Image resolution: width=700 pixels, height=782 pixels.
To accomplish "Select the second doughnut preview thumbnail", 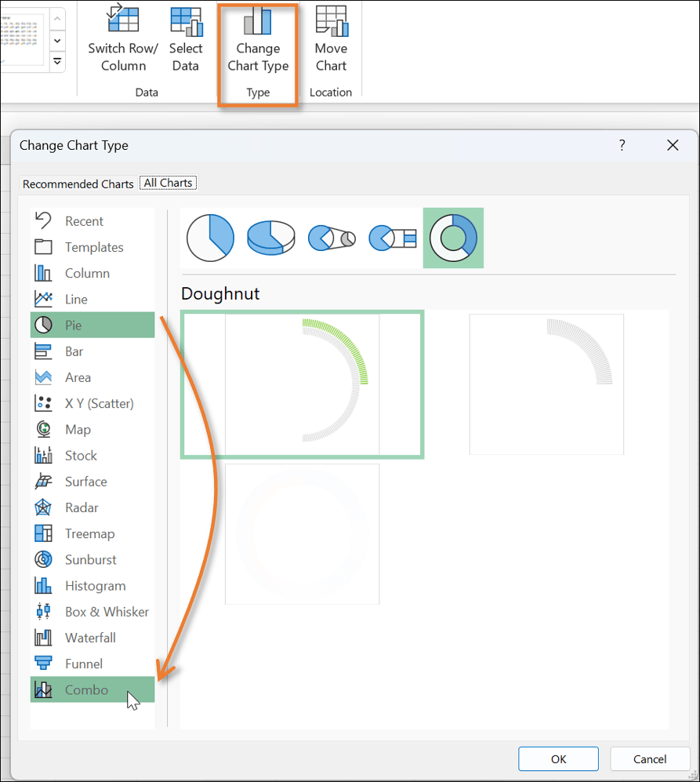I will coord(546,384).
